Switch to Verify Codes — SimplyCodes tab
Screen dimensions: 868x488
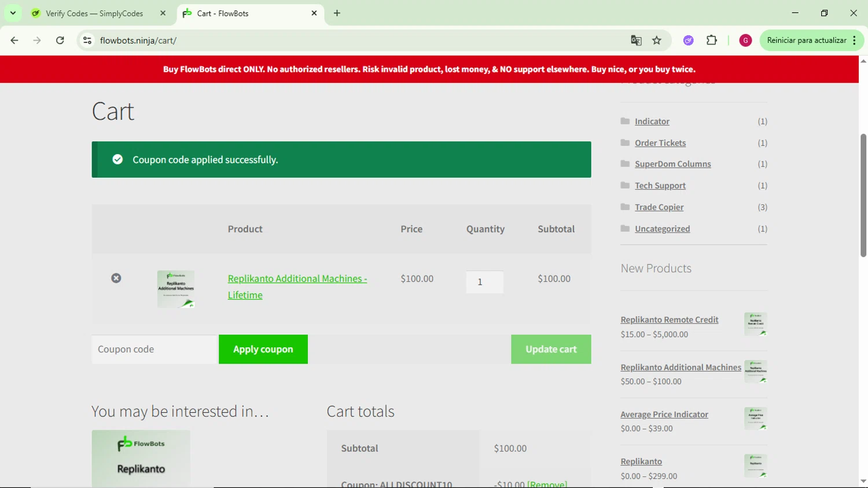tap(94, 13)
